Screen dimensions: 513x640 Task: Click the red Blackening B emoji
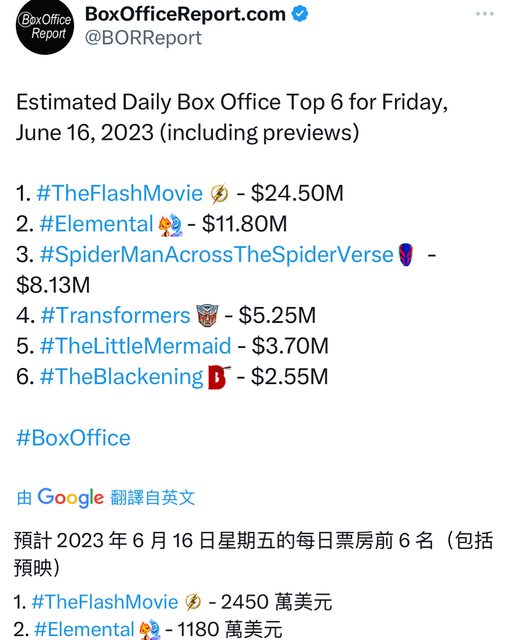tap(219, 377)
